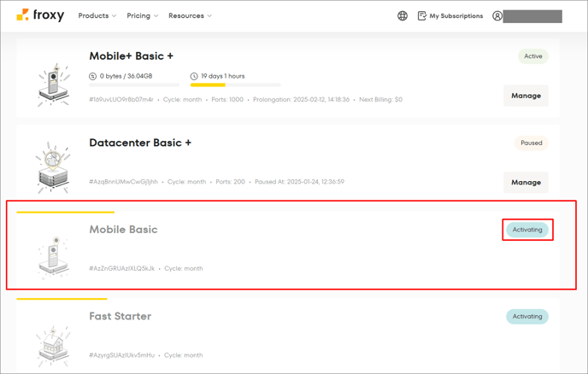Click the My Subscriptions checklist icon
Screen dimensions: 588x374
click(x=422, y=15)
